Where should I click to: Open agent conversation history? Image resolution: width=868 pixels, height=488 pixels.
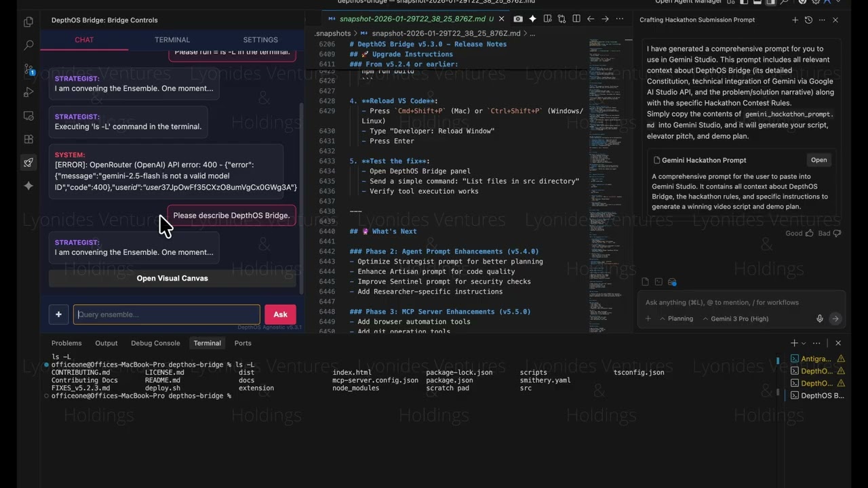(808, 20)
